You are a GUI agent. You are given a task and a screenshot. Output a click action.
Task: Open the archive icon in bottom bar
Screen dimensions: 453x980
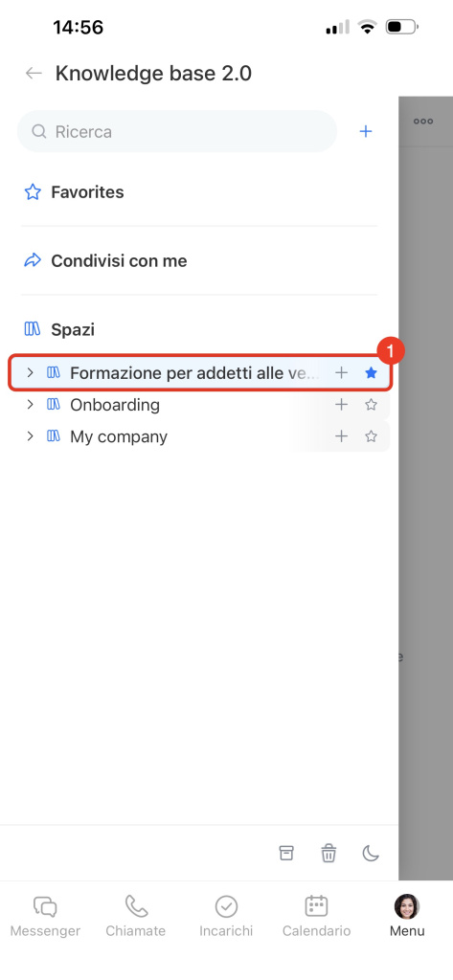[286, 853]
